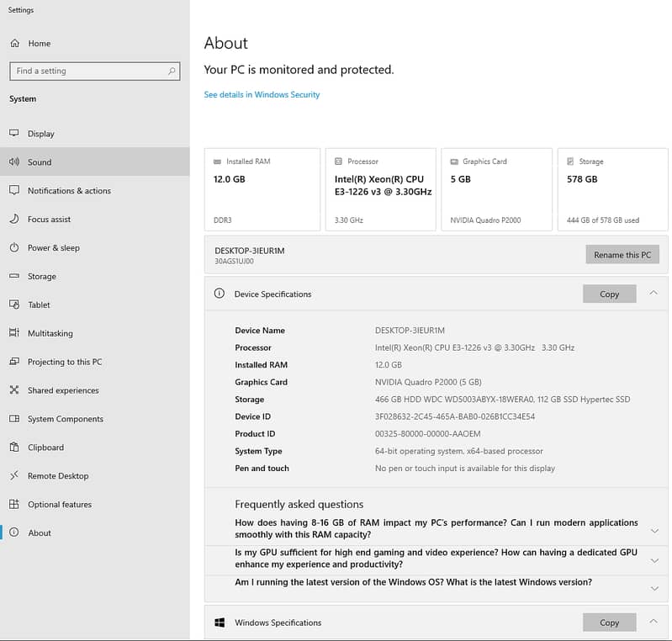Click the Product ID value 00325-80000-00000-AAOEM
Viewport: 672px width, 641px height.
click(428, 433)
